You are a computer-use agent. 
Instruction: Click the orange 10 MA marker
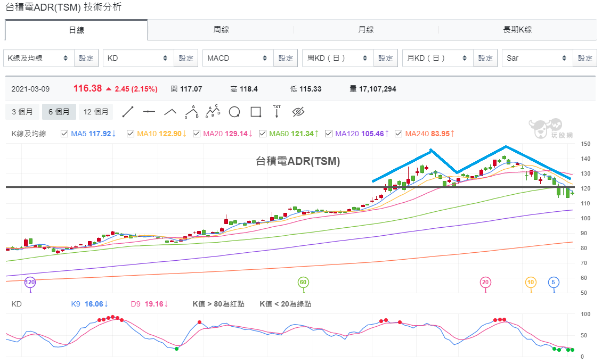[x=531, y=283]
